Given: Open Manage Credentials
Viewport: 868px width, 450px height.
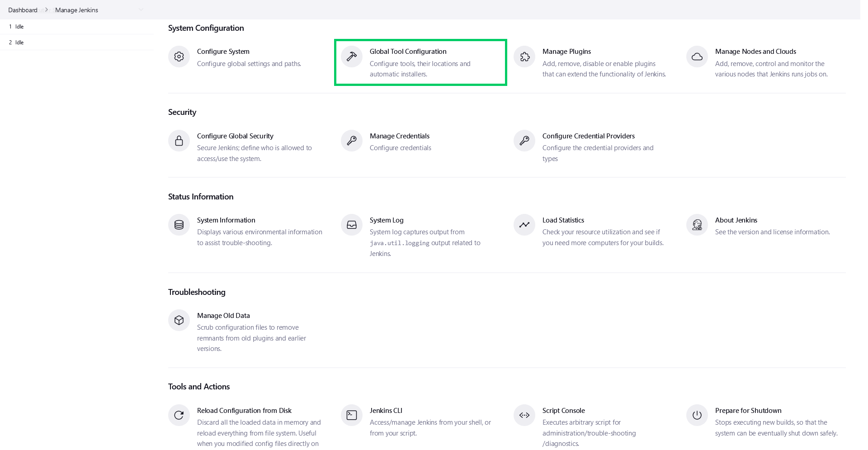Looking at the screenshot, I should coord(400,136).
